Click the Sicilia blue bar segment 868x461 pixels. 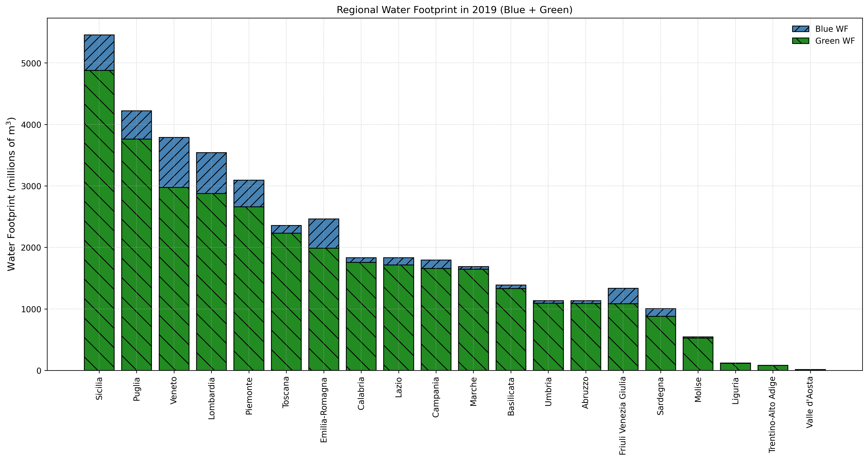pos(99,53)
